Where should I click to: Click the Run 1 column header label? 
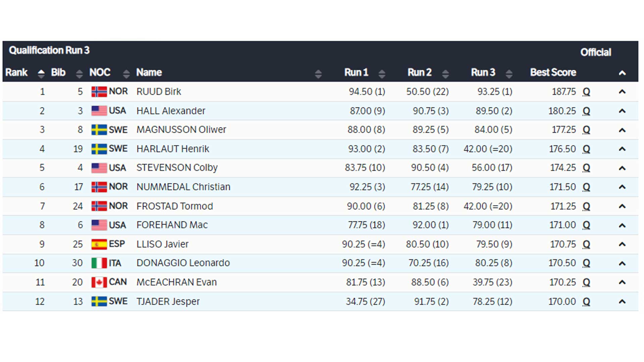356,72
